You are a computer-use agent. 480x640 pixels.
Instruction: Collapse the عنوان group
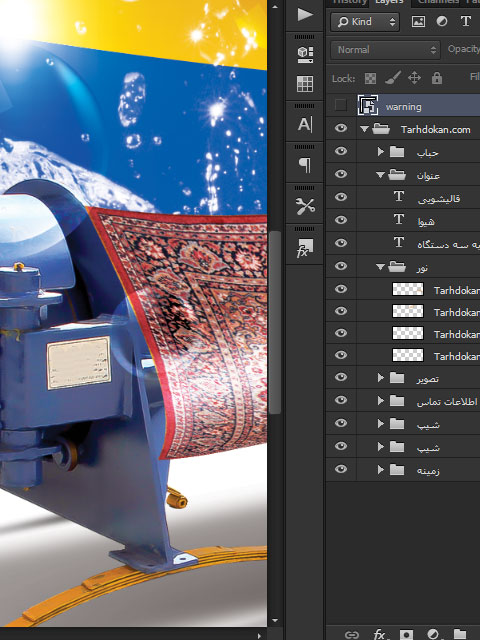tap(380, 175)
